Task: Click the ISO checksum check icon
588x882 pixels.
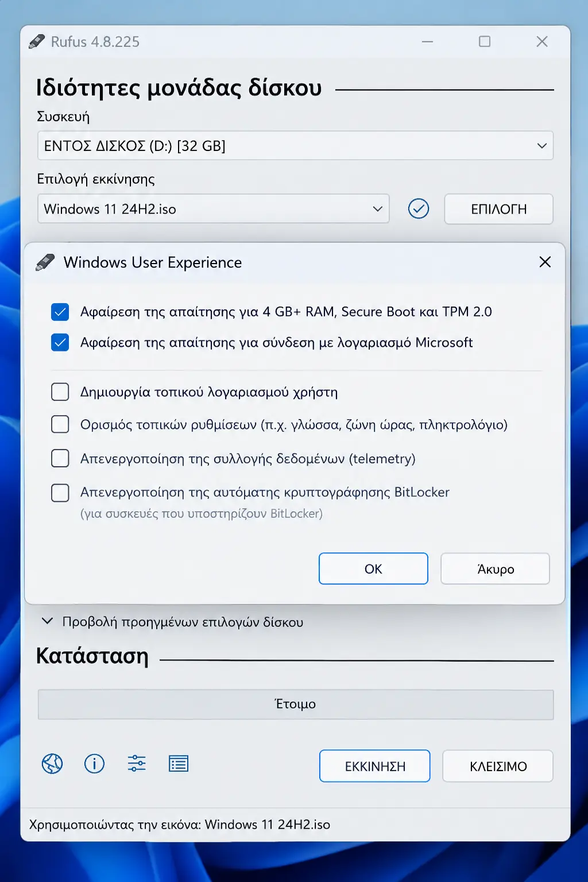Action: coord(419,208)
